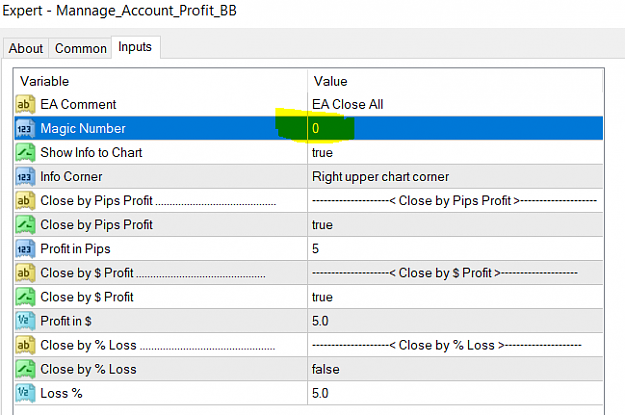
Task: Click the integer icon beside Magic Number
Action: 25,128
